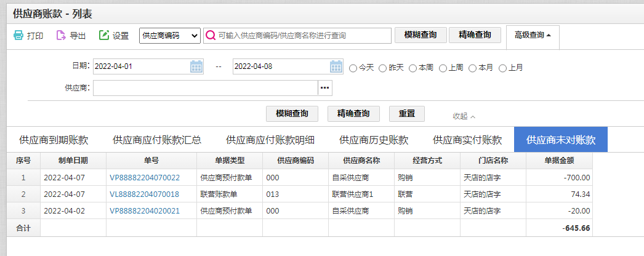Click the 联营账款单 document type cell
Screen dimensions: 644x256
coord(230,194)
